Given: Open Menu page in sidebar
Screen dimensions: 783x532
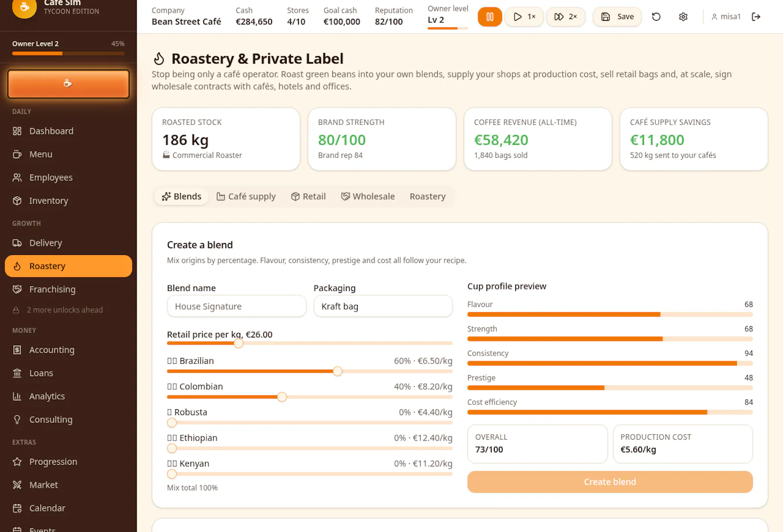Looking at the screenshot, I should pyautogui.click(x=69, y=155).
